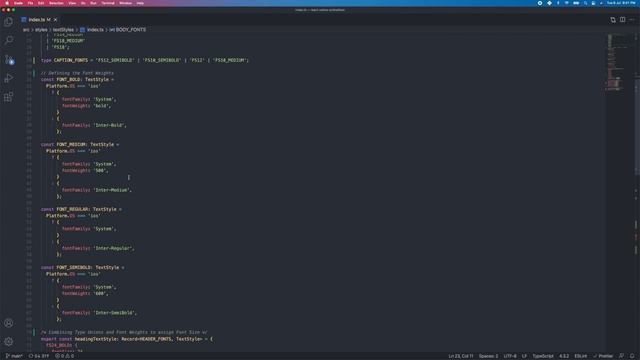The width and height of the screenshot is (640, 360).
Task: Open the Terminal menu
Action: [108, 3]
